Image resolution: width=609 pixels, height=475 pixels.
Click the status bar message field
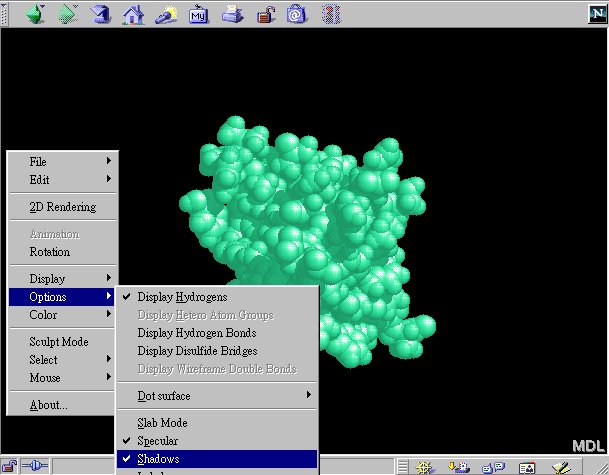(223, 466)
